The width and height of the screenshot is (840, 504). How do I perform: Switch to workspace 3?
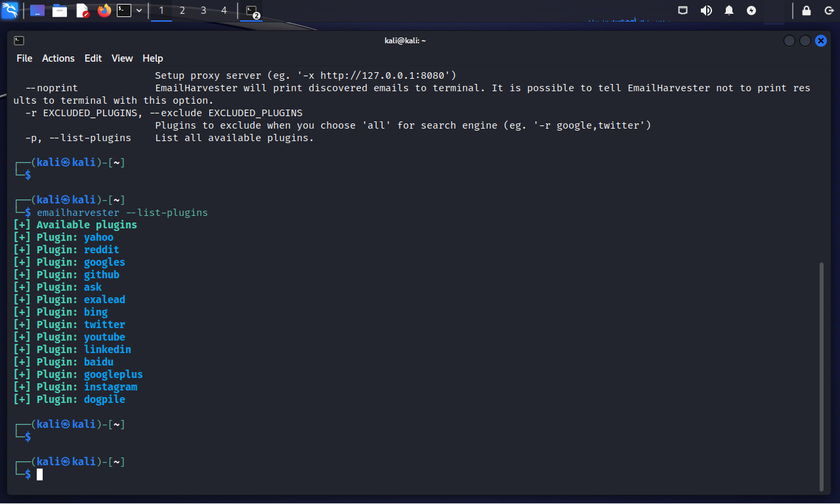203,10
